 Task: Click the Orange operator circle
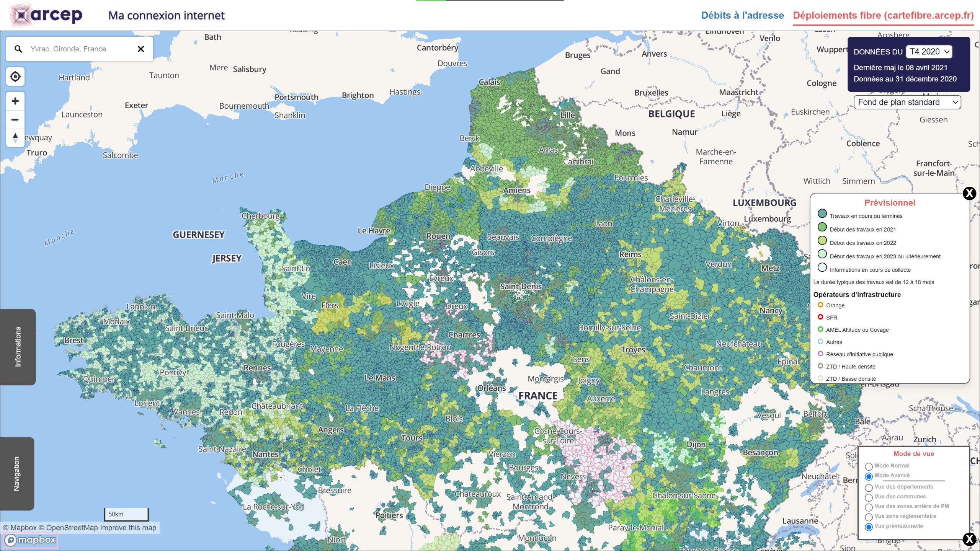click(x=820, y=305)
